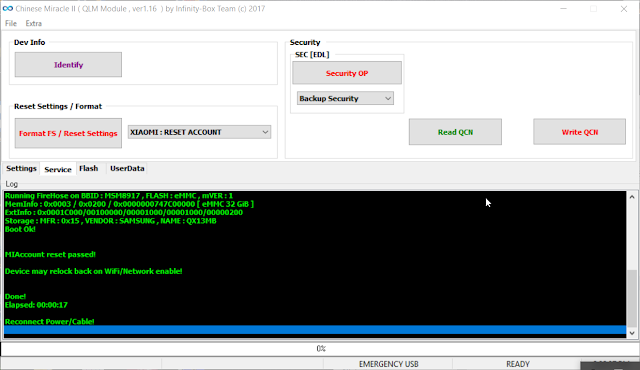Click the log scrollbar down arrow
This screenshot has height=370, width=640.
point(632,333)
